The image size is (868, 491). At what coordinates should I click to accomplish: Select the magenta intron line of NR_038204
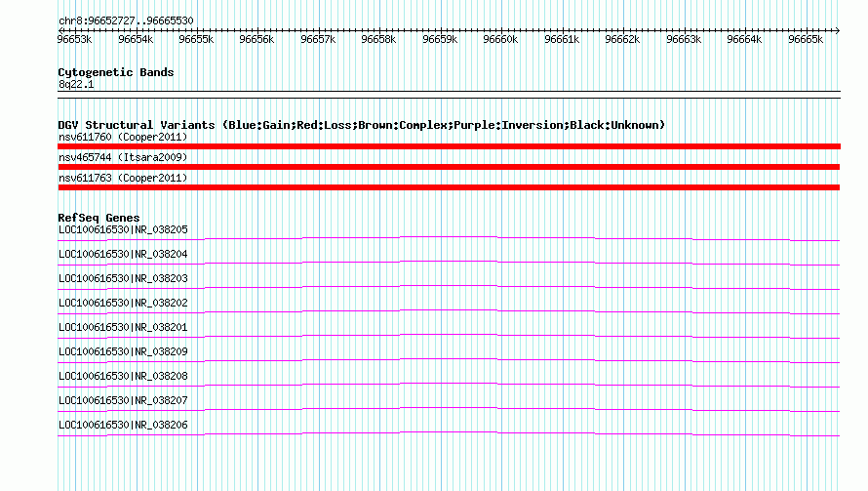coord(449,261)
